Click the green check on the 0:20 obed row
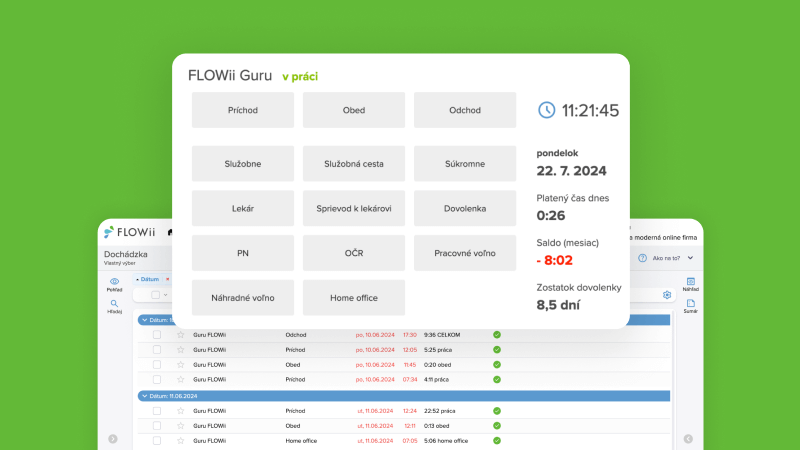800x451 pixels. (x=497, y=365)
